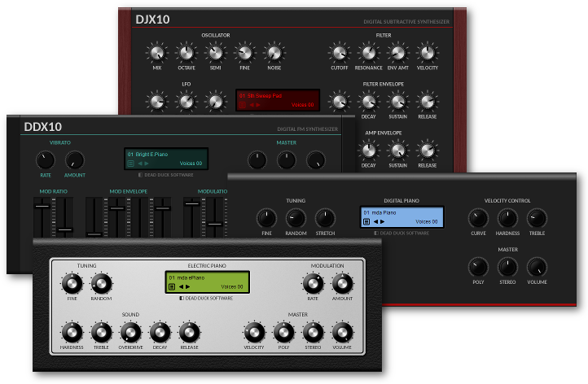Click the DJX10 amp envelope SUSTAIN knob
588x384 pixels.
(x=398, y=151)
